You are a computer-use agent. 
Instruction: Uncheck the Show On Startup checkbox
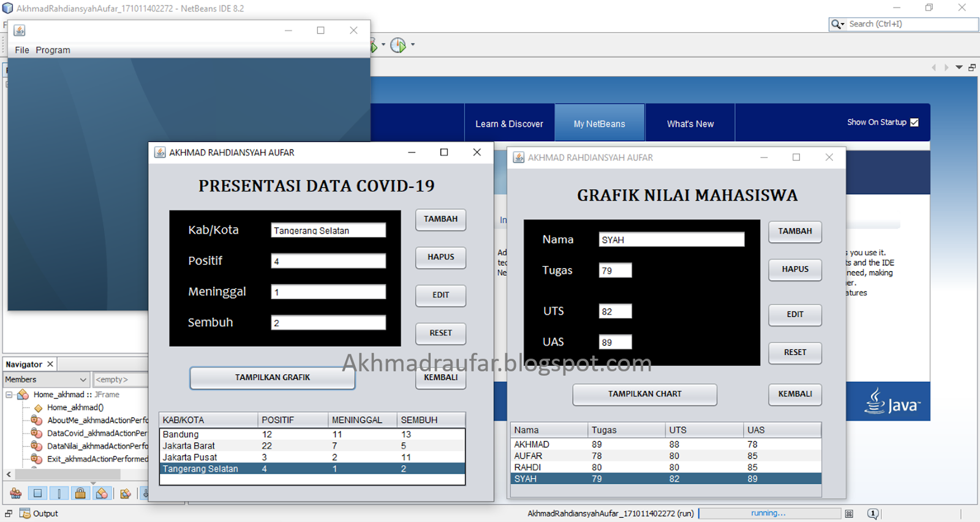pos(914,122)
